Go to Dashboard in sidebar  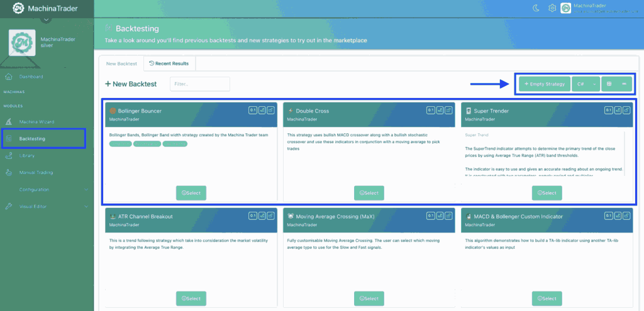(31, 77)
